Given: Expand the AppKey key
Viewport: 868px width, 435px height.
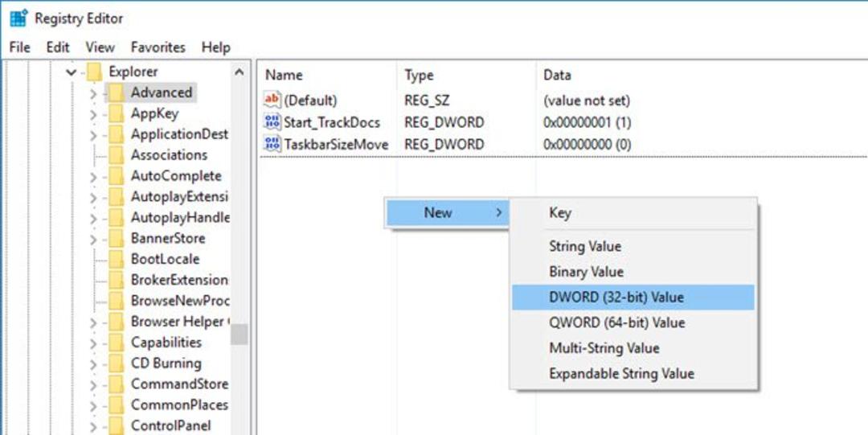Looking at the screenshot, I should coord(93,114).
